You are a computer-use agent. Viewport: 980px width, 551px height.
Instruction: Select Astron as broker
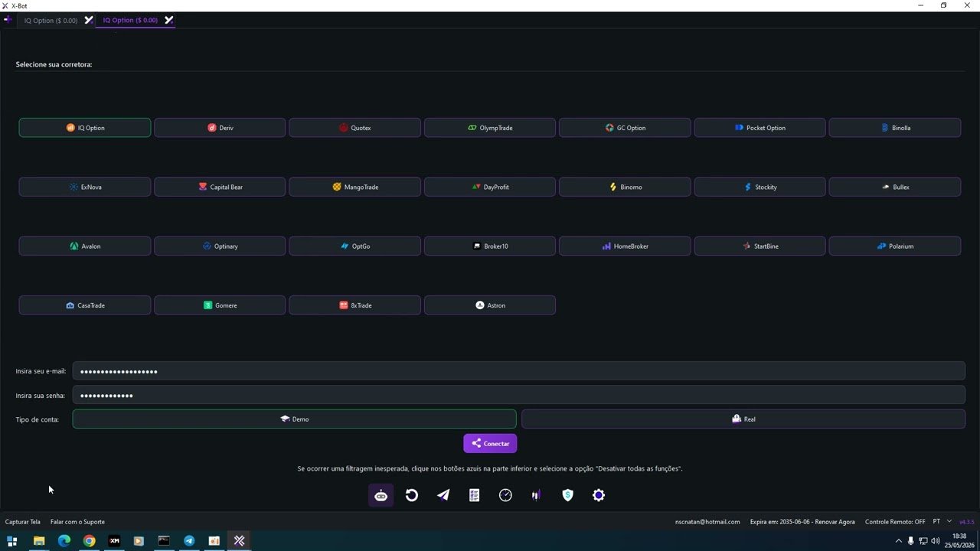click(490, 305)
